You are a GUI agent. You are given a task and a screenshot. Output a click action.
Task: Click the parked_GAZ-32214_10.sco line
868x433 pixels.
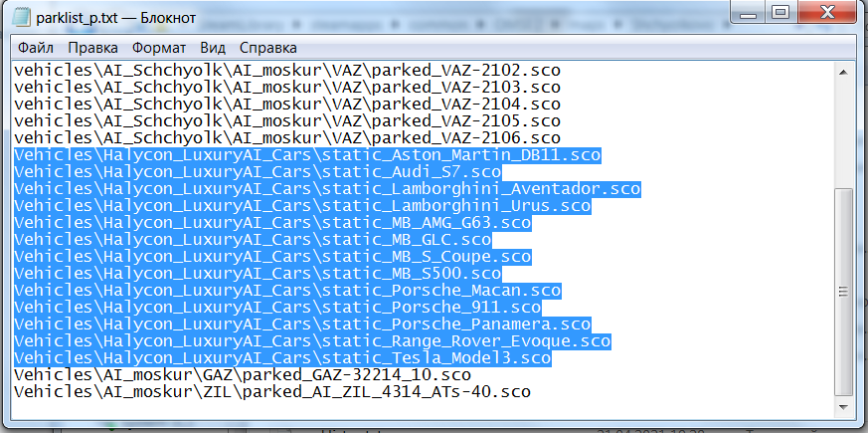click(x=243, y=375)
